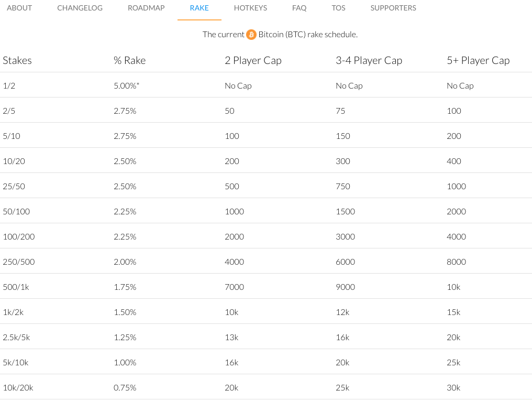Open the FAQ tab
532x401 pixels.
(x=300, y=8)
